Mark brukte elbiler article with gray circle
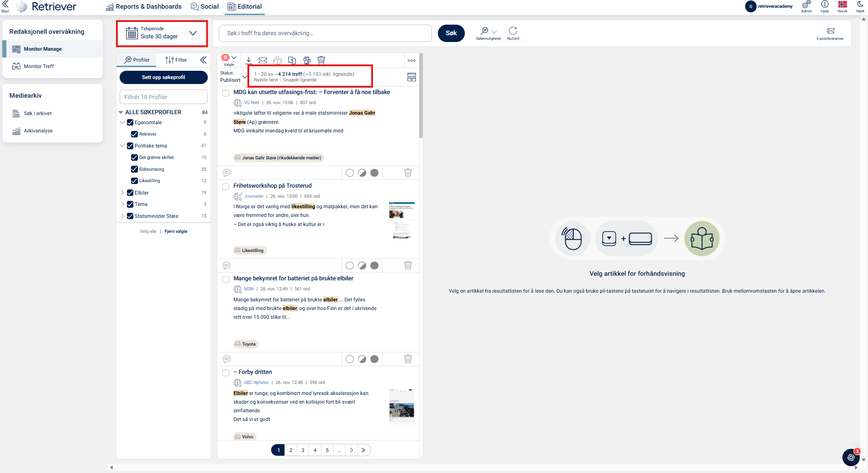Image resolution: width=868 pixels, height=473 pixels. [x=374, y=359]
